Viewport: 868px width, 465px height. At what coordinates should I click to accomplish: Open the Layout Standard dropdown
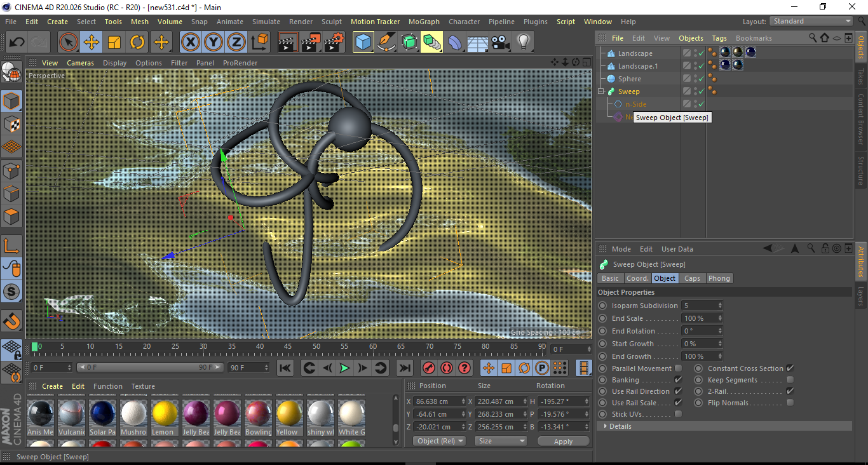coord(811,21)
